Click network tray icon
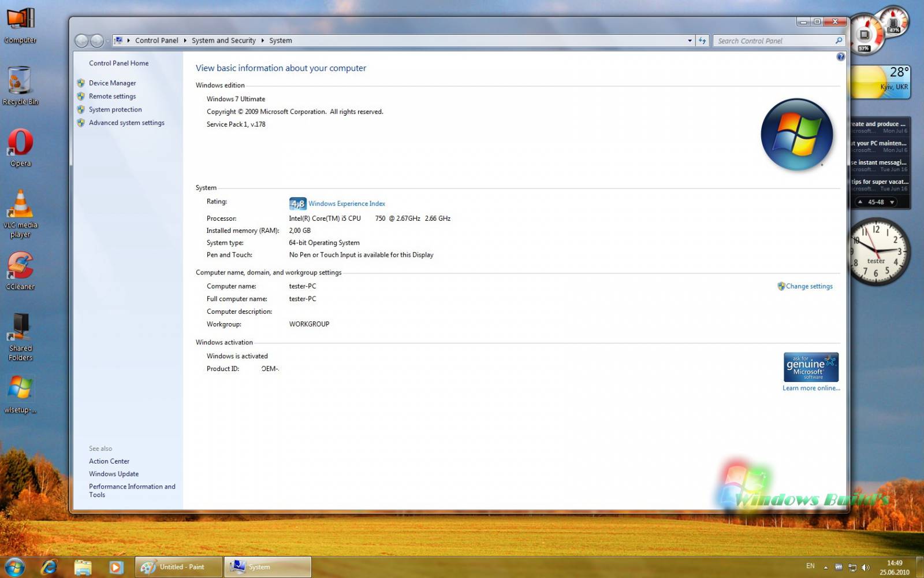 point(852,568)
